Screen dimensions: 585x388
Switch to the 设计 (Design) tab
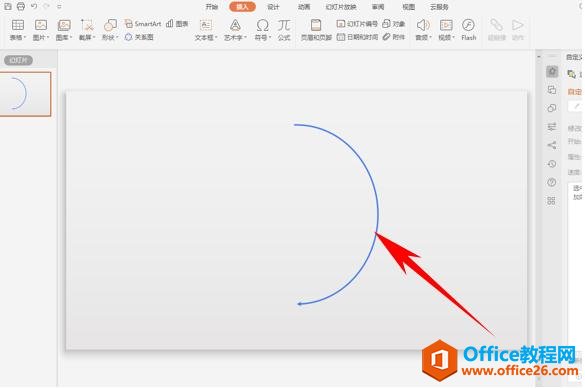coord(273,7)
